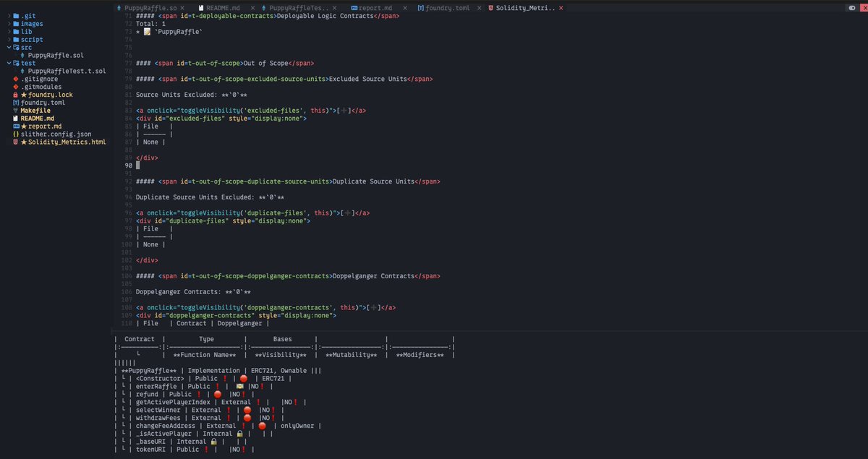Click the selectWinner row in lower pane
The height and width of the screenshot is (459, 868).
pyautogui.click(x=197, y=410)
